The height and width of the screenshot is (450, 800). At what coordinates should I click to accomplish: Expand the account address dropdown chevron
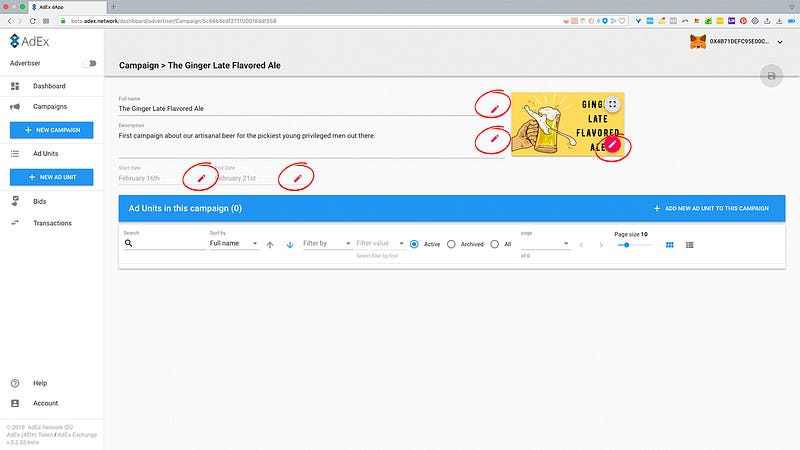(780, 42)
